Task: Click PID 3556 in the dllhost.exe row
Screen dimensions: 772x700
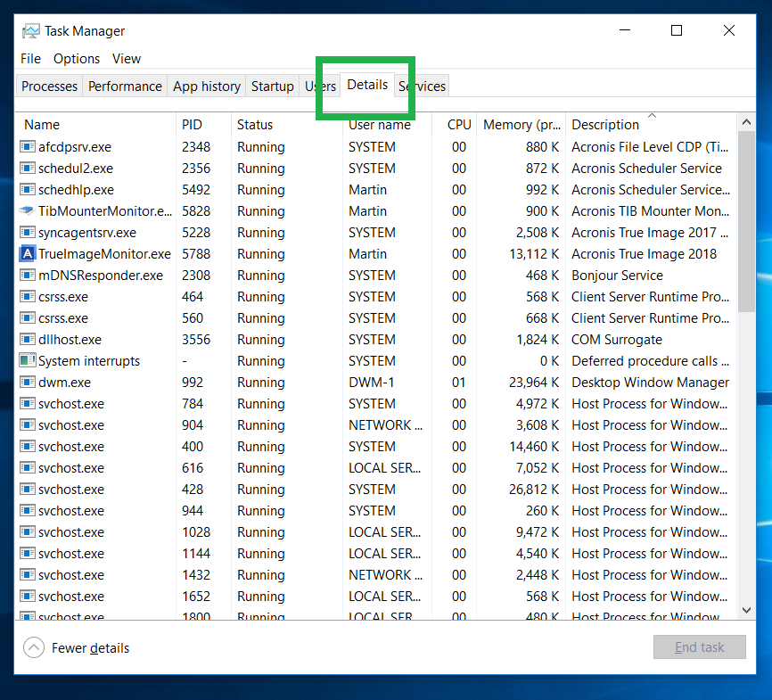Action: [x=196, y=340]
